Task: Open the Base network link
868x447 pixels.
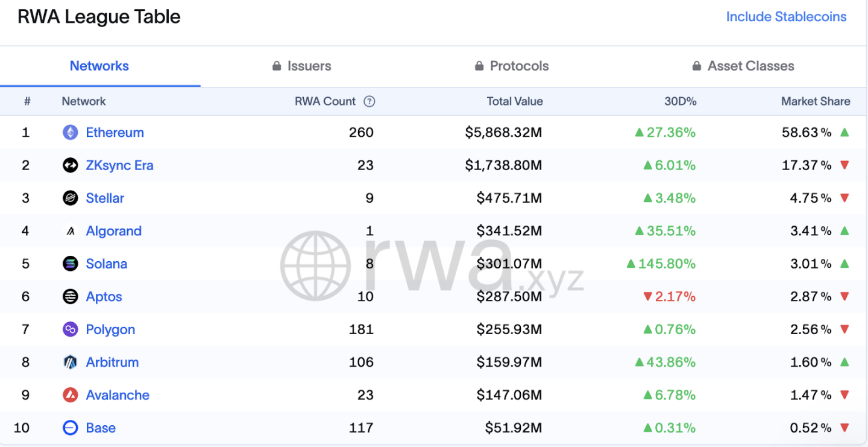Action: click(x=101, y=428)
